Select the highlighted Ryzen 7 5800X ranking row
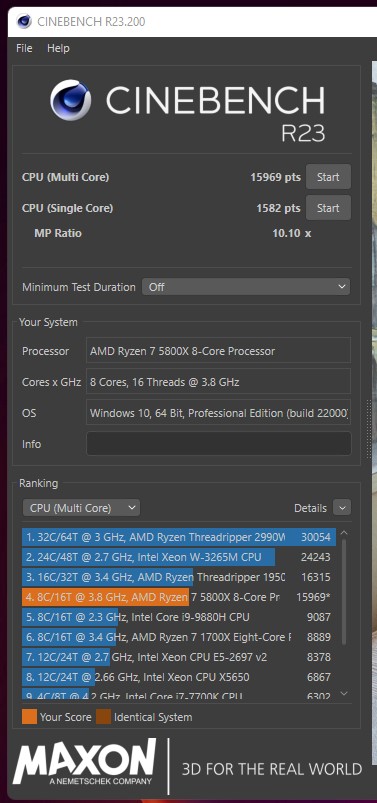377x803 pixels. (x=179, y=597)
